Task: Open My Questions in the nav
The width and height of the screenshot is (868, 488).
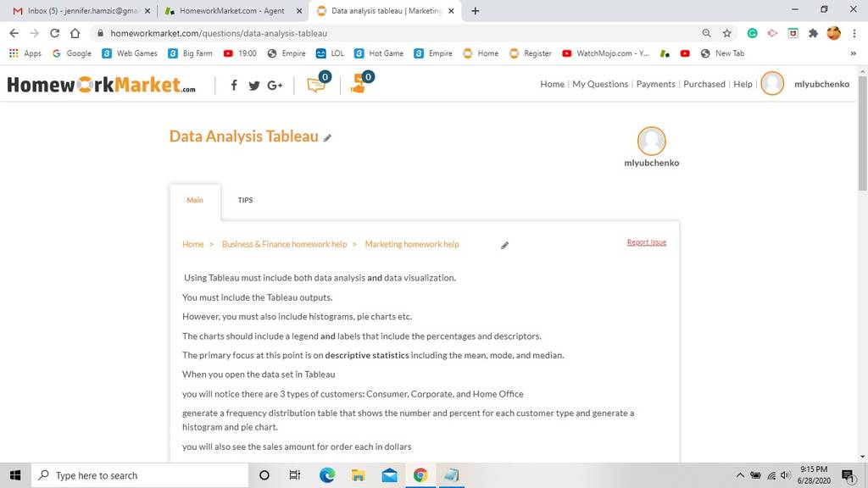Action: [x=600, y=84]
